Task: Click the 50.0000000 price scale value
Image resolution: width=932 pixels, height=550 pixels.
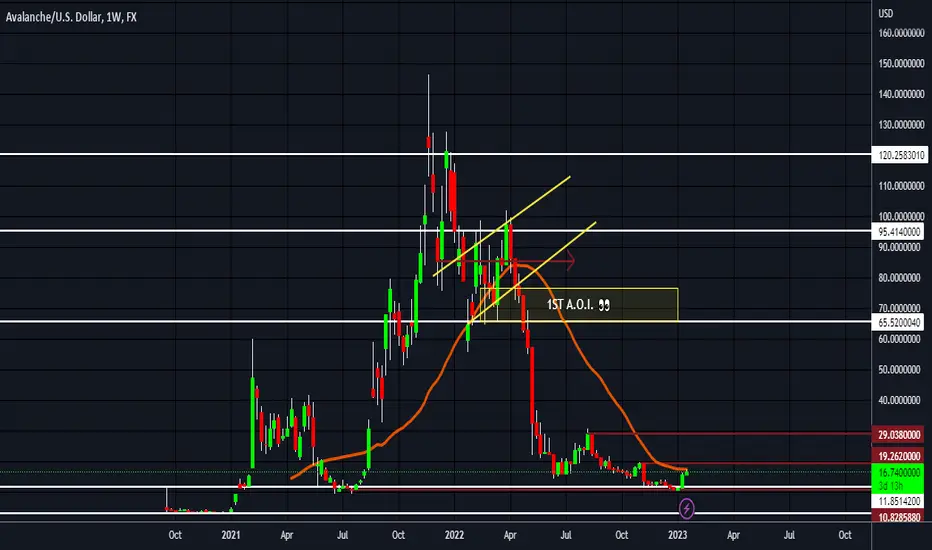Action: (901, 370)
